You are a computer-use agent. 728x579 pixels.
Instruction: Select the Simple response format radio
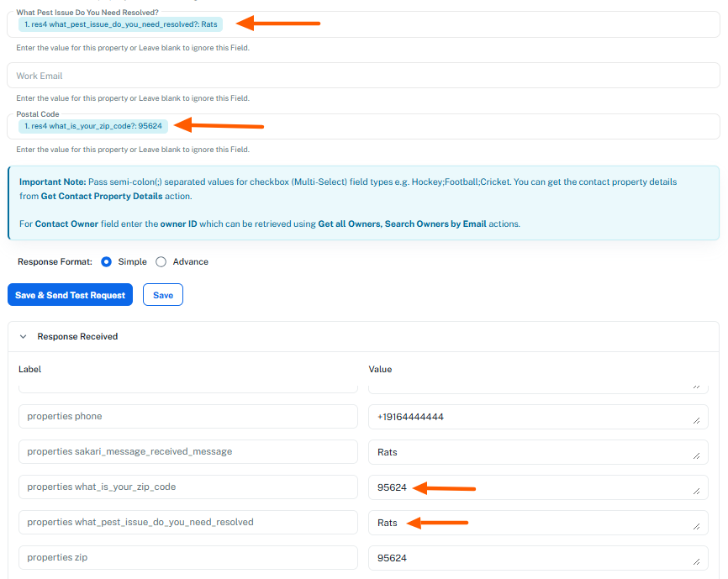coord(107,261)
